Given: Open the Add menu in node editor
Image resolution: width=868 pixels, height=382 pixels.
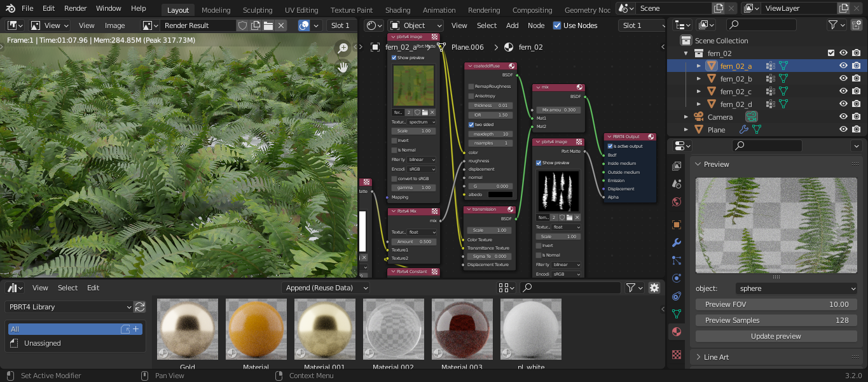Looking at the screenshot, I should click(x=513, y=25).
